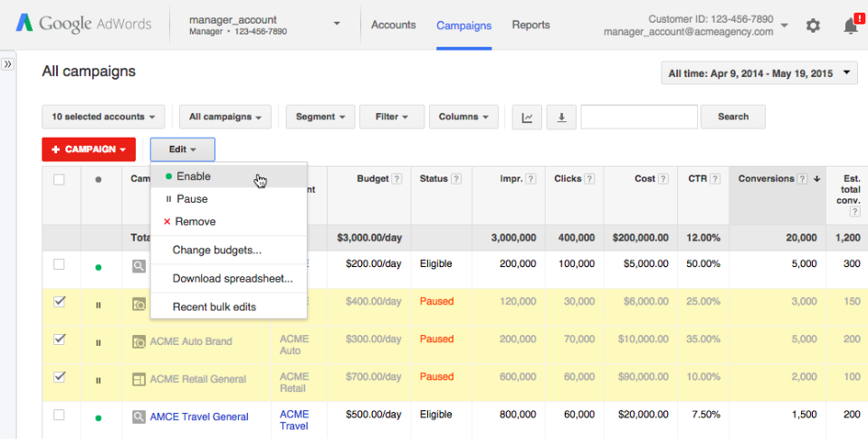Uncheck the ACME Auto Brand checkbox
The width and height of the screenshot is (868, 440).
59,340
